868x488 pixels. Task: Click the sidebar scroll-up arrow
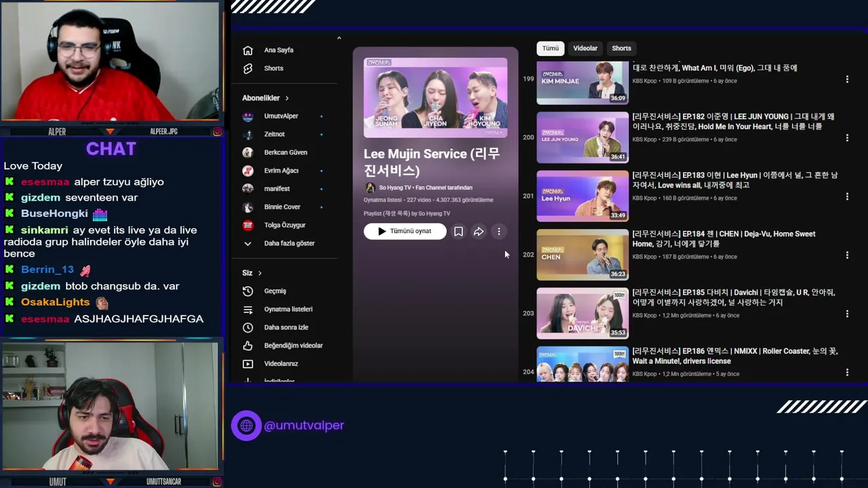339,39
